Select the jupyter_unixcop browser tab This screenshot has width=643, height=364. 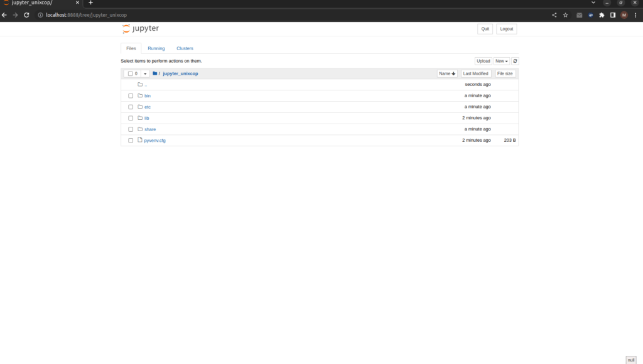[x=41, y=3]
